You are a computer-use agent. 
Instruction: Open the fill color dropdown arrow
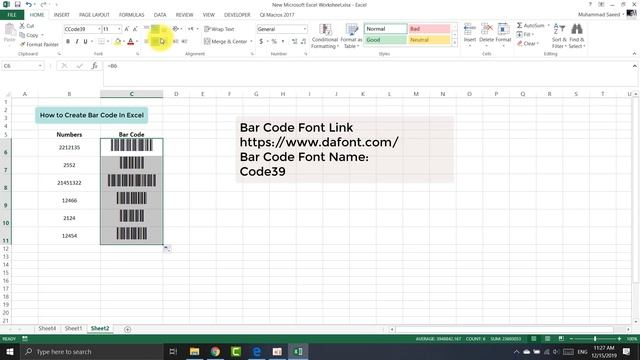(x=124, y=41)
